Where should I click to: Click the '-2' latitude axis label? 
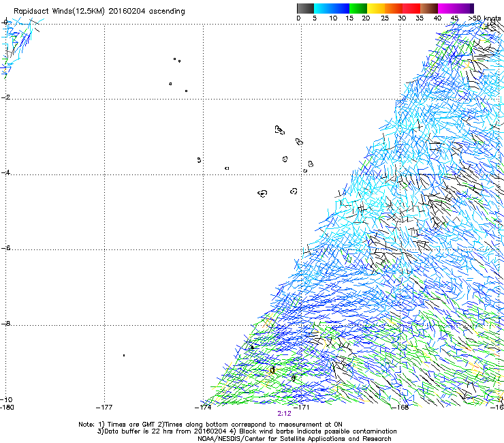pos(5,97)
